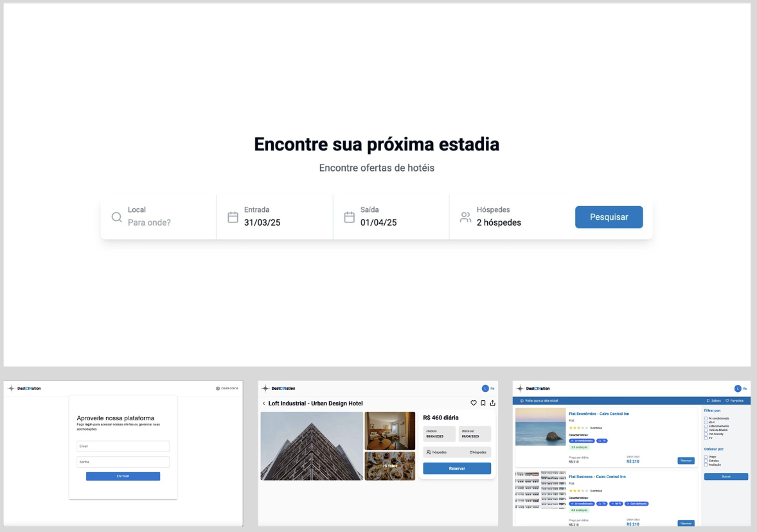Open the Saída date picker showing 01/04/25
This screenshot has height=532, width=757.
coord(391,217)
